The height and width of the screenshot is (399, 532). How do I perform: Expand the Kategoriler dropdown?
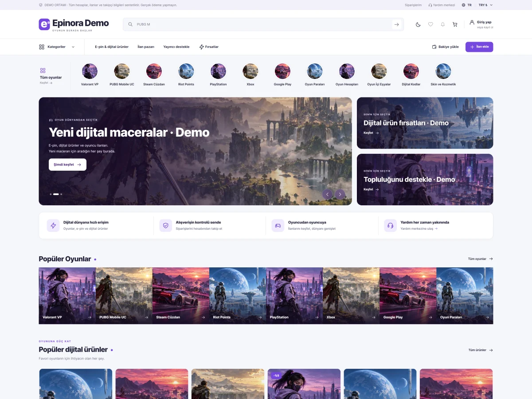coord(57,47)
